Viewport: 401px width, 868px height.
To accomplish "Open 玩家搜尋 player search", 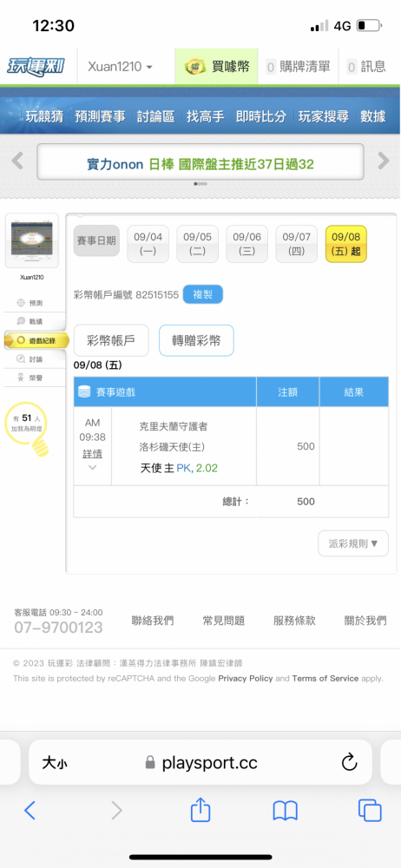I will 324,117.
